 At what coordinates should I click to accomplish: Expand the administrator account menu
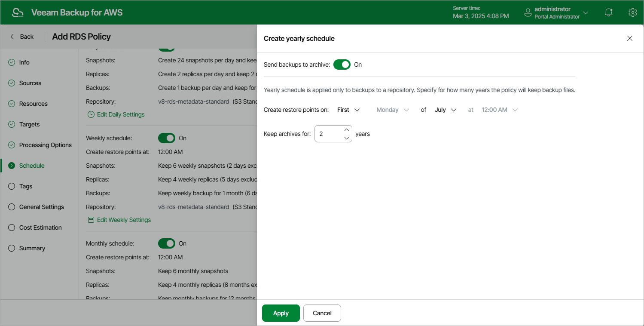(x=585, y=13)
